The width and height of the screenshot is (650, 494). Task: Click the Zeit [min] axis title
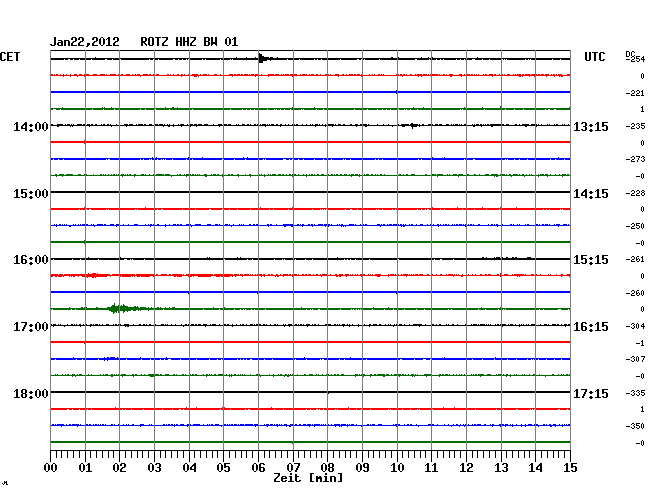coord(308,478)
